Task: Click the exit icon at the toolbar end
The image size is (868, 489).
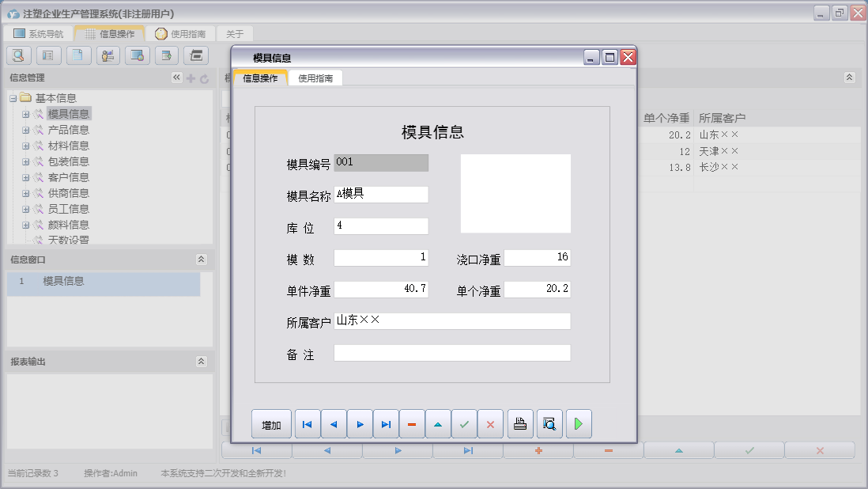Action: [x=195, y=55]
